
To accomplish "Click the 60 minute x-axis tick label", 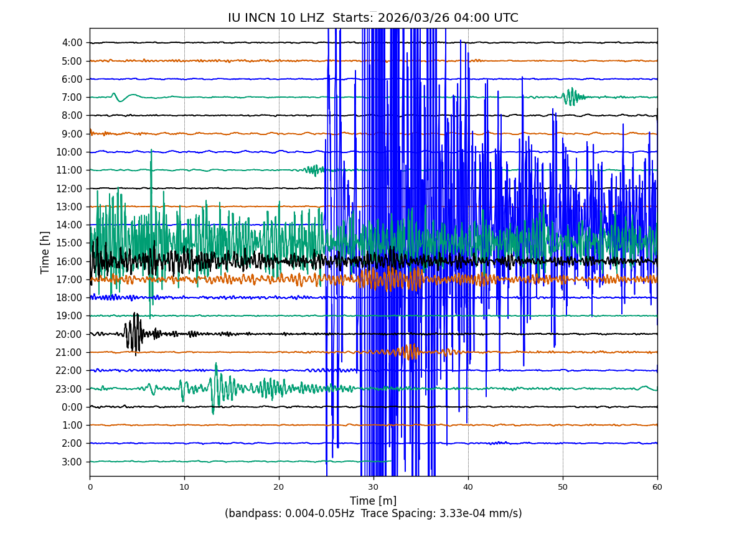I will tap(657, 487).
